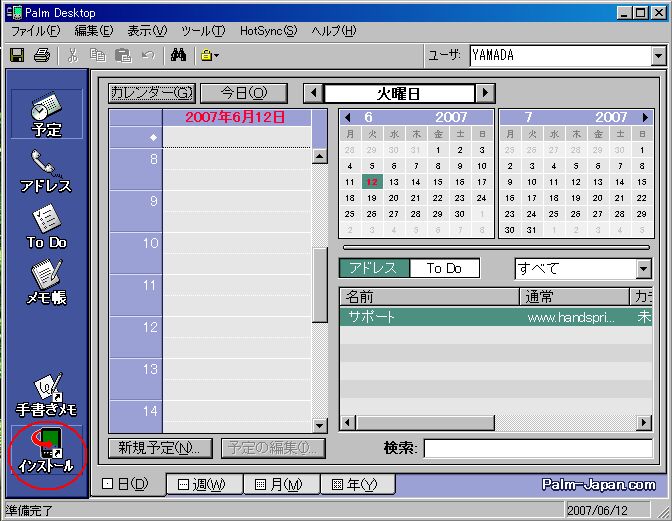Click the Palm Desktop title bar icon

click(14, 12)
